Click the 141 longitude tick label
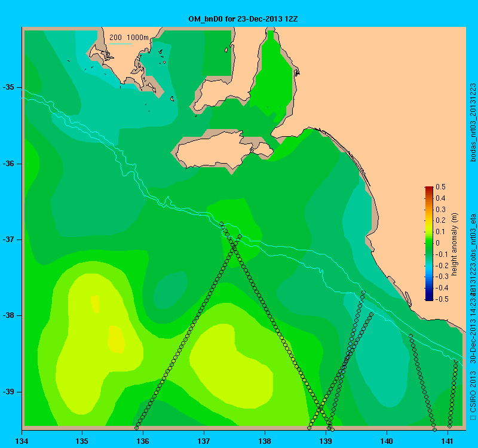 coord(448,441)
